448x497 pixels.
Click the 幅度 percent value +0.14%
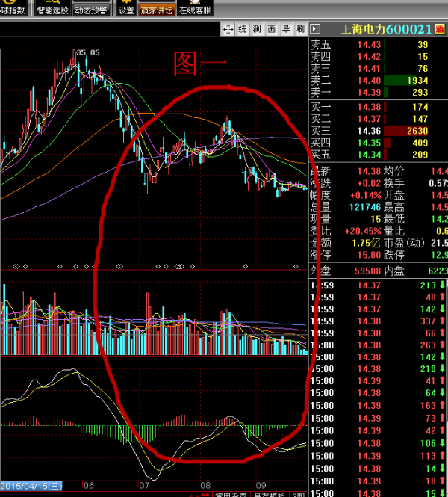(365, 195)
